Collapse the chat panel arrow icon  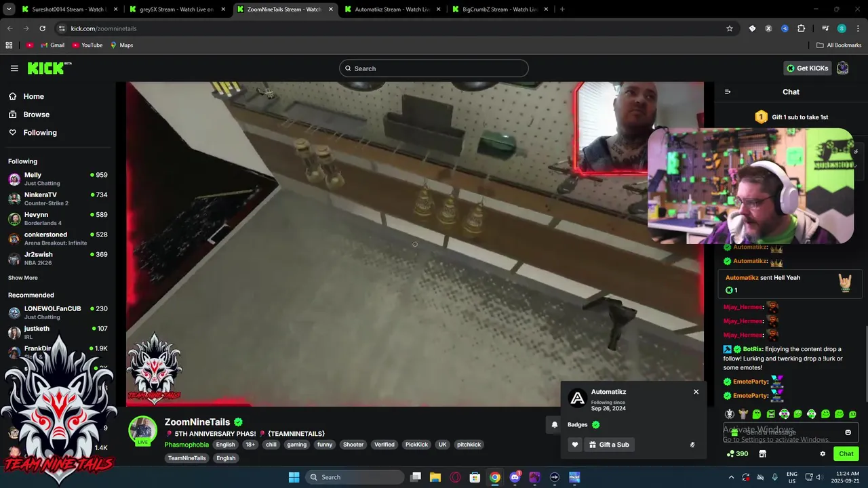728,92
